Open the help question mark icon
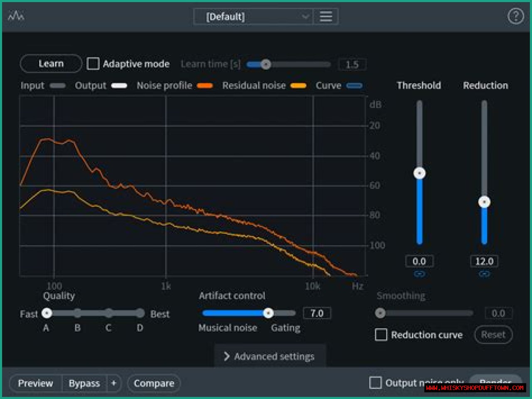Viewport: 532px width, 399px height. 515,16
